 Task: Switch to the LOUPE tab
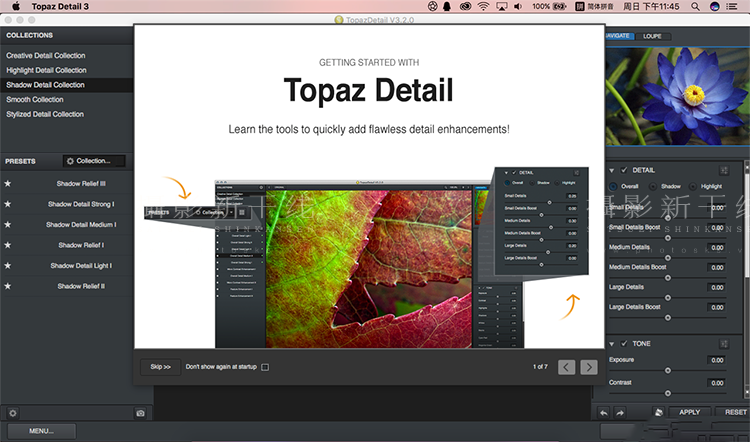pos(652,36)
